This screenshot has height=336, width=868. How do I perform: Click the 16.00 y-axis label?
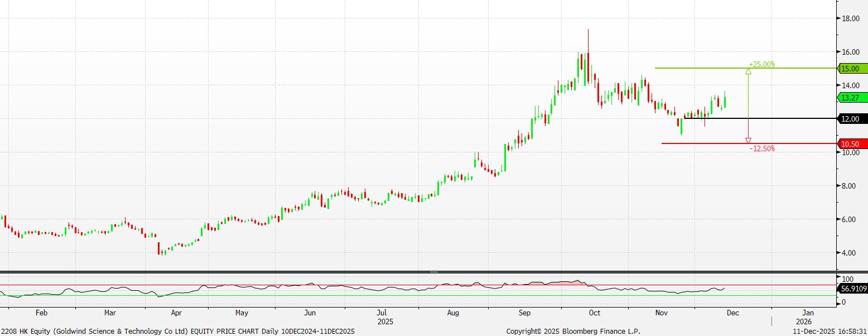pyautogui.click(x=850, y=52)
